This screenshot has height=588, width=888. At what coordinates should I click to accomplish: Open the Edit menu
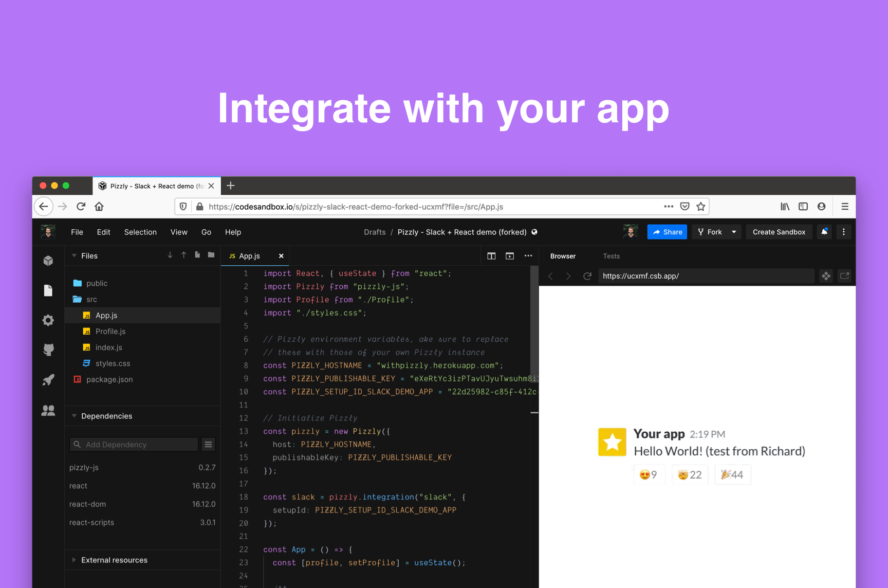[104, 232]
